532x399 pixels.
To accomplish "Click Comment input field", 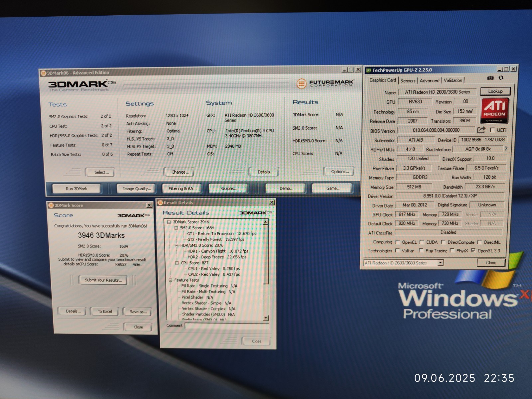I will tap(227, 326).
